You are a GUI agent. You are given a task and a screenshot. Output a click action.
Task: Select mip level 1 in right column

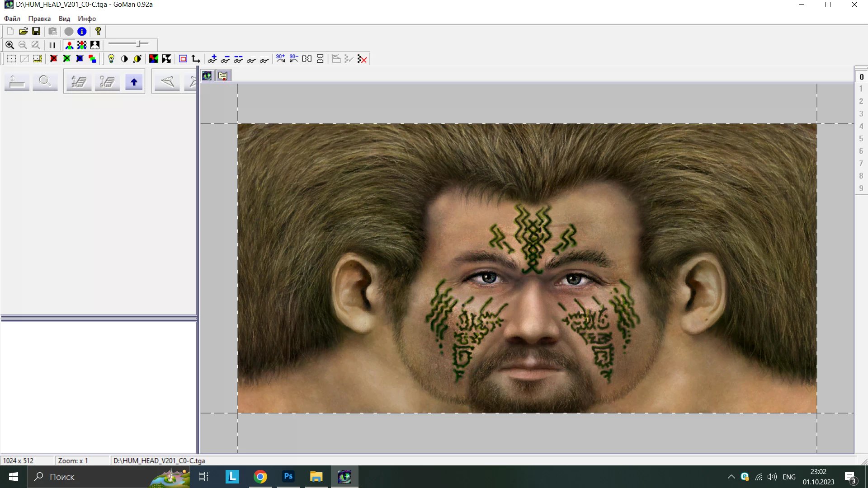pos(861,89)
